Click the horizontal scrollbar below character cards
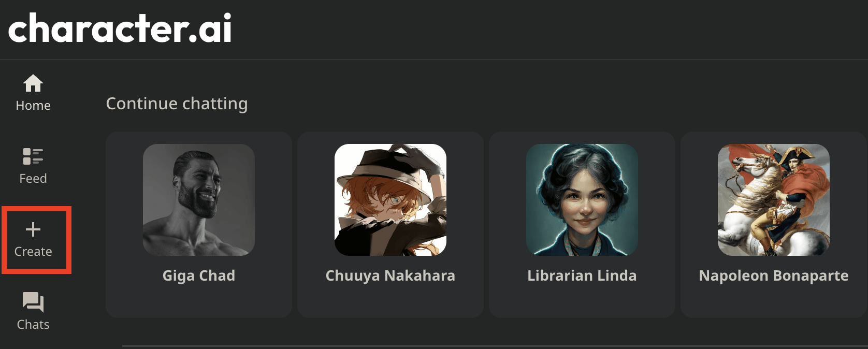The height and width of the screenshot is (349, 868). (495, 345)
